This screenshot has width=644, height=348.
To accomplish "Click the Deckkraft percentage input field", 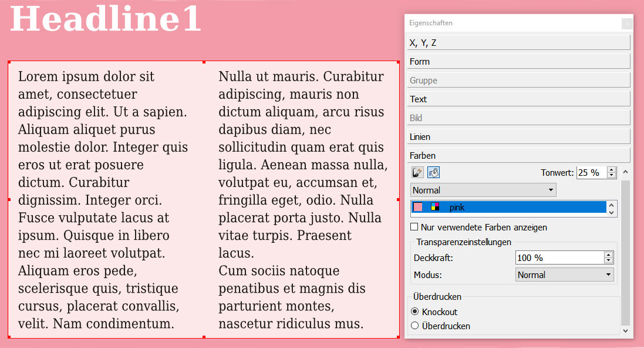I will click(559, 257).
